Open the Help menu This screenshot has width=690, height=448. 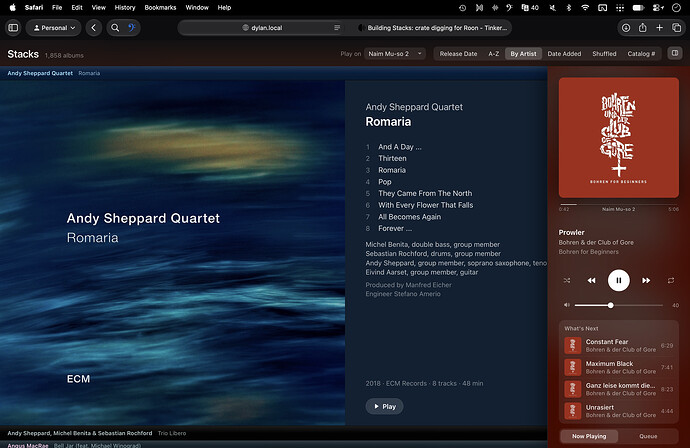click(x=224, y=7)
